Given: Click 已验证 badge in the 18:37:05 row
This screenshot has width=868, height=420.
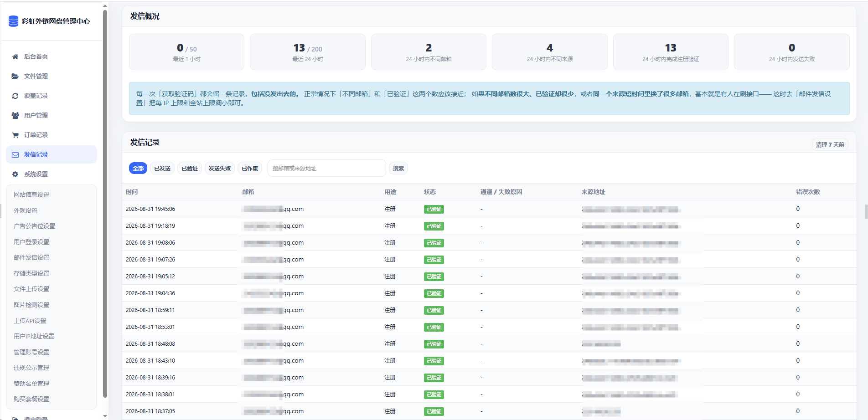Looking at the screenshot, I should coord(434,411).
